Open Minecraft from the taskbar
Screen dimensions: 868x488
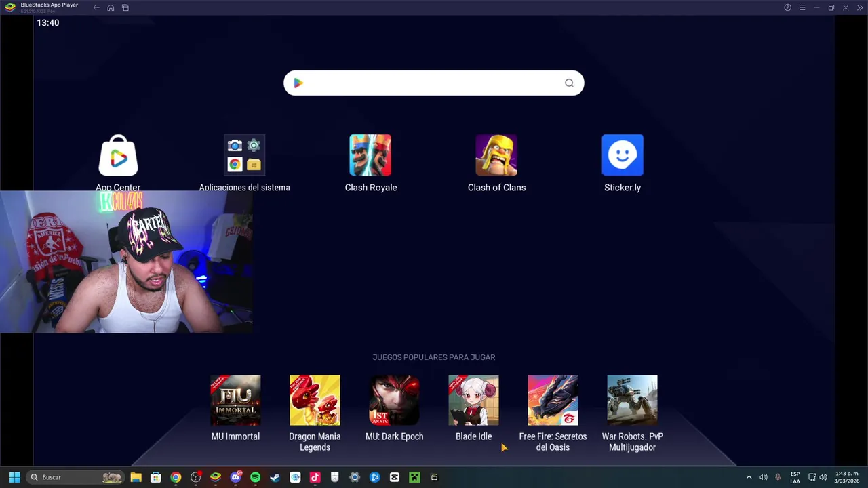[x=414, y=477]
